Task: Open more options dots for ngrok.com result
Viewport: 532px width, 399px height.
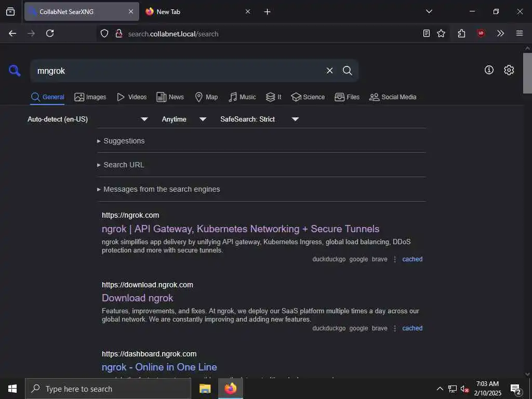Action: (395, 259)
